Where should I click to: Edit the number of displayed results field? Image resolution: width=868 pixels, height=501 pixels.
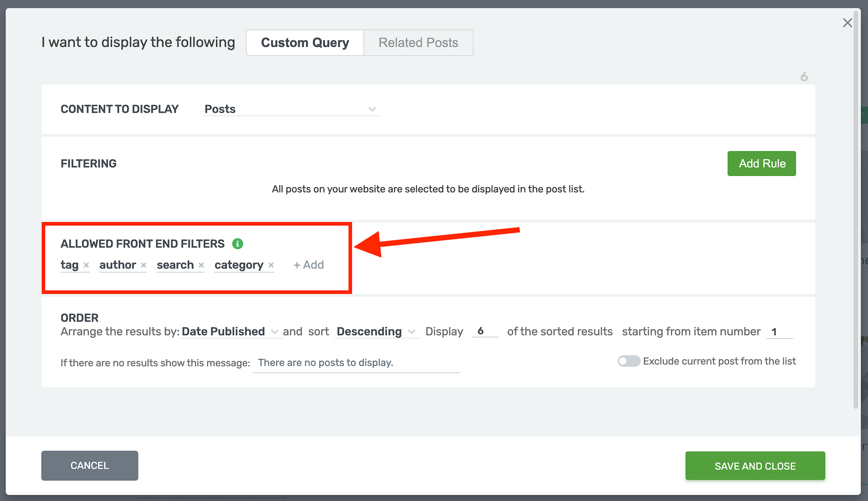click(484, 331)
